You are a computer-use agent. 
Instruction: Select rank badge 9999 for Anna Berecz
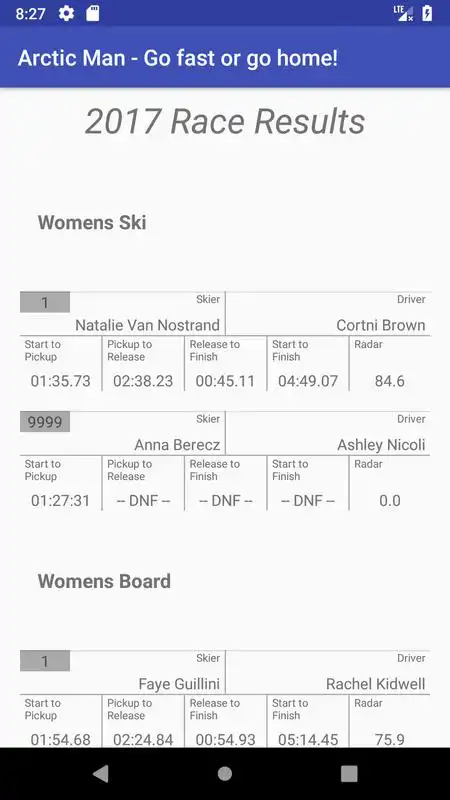click(x=45, y=422)
